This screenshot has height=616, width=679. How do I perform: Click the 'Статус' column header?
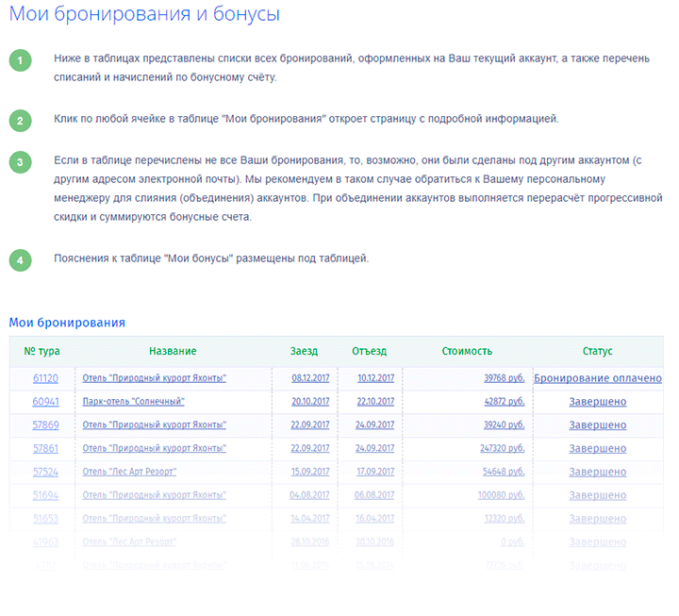click(598, 351)
